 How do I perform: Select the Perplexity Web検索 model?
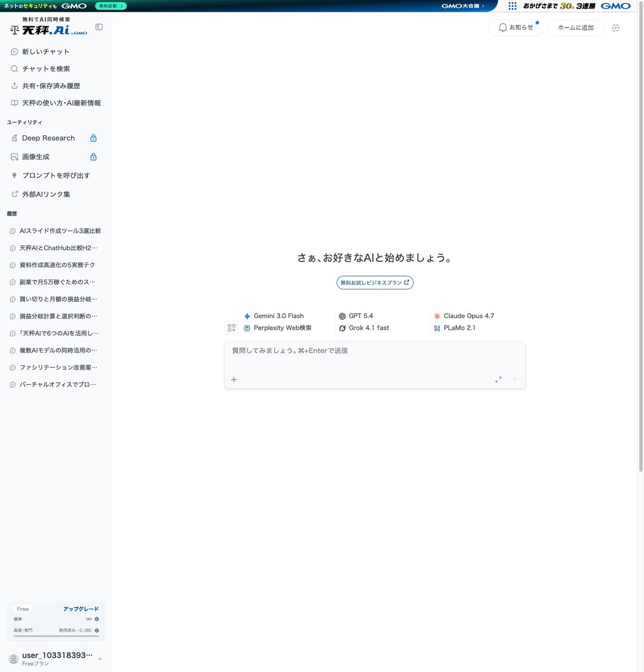point(278,328)
